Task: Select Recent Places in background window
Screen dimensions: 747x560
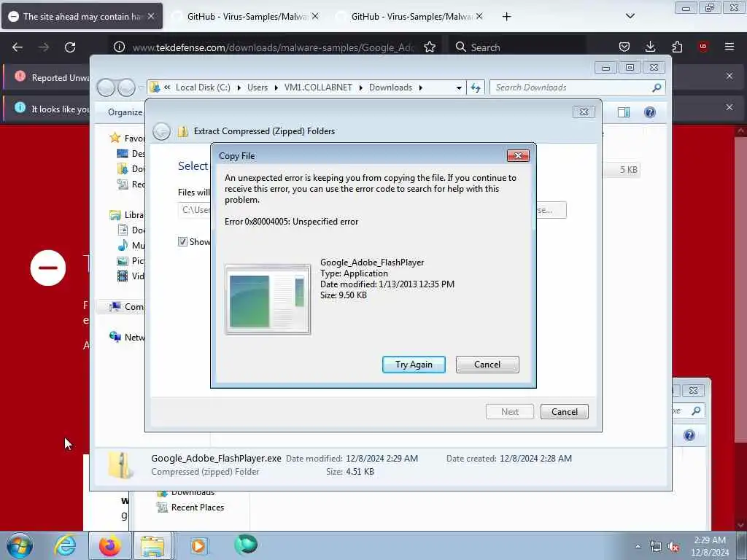Action: click(x=190, y=507)
